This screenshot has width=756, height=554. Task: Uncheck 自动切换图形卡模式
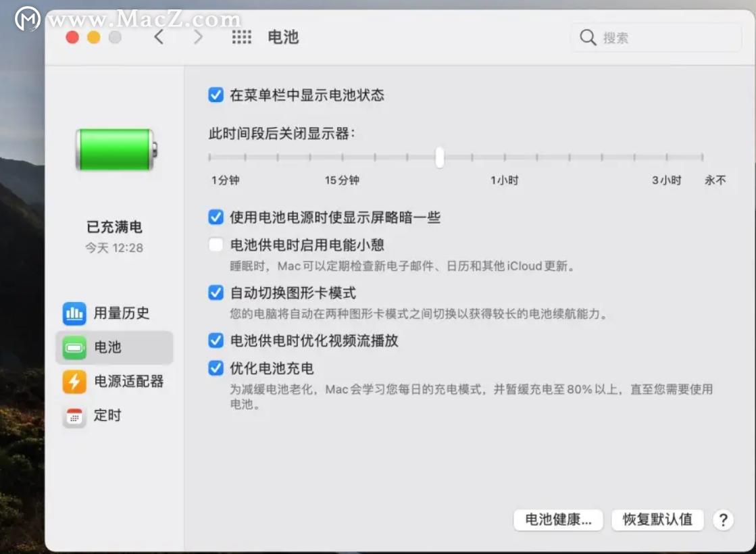point(216,293)
